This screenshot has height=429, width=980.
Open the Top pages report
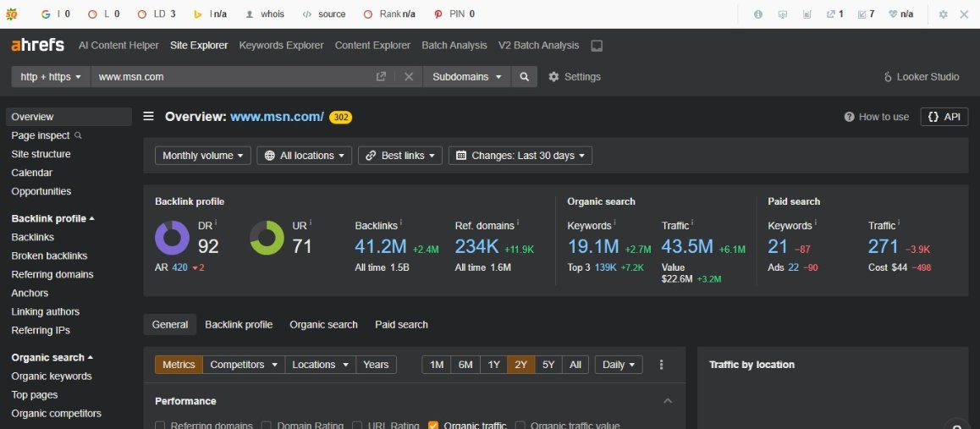(x=35, y=394)
